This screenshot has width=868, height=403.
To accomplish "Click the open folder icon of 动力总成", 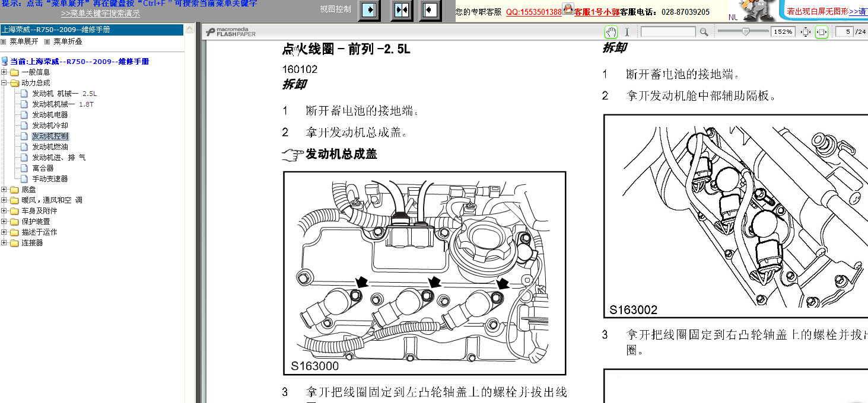I will [14, 83].
